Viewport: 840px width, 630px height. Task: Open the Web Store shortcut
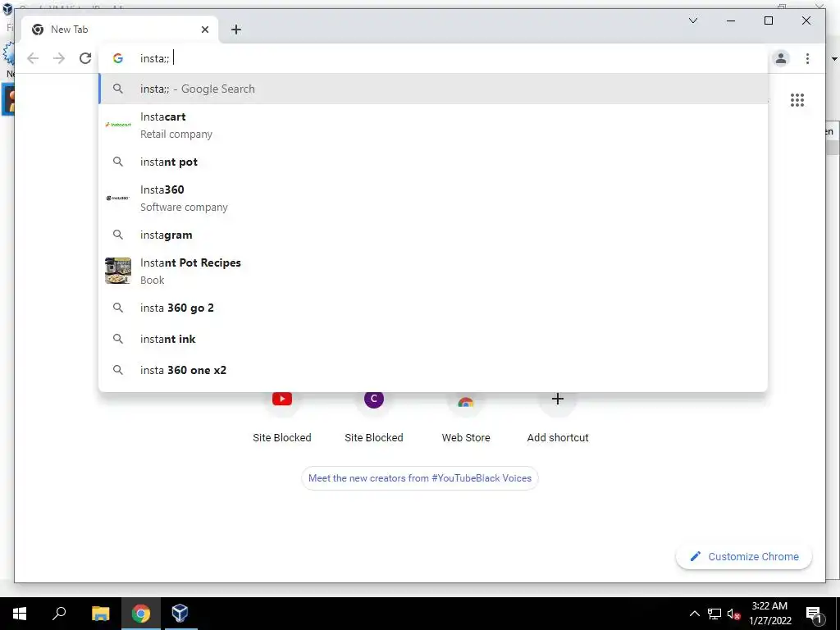click(x=466, y=415)
